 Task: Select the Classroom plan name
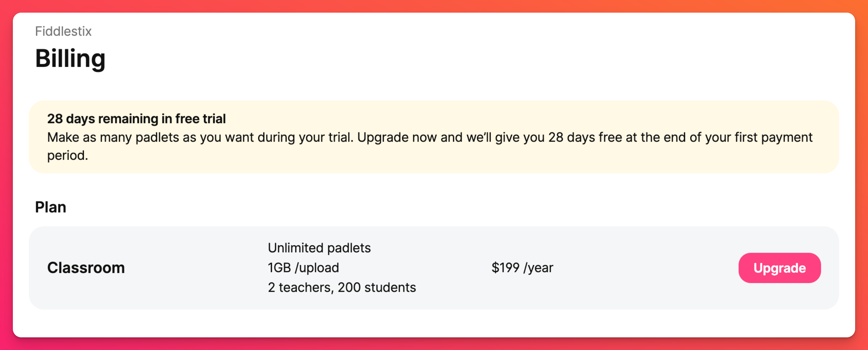pyautogui.click(x=86, y=268)
